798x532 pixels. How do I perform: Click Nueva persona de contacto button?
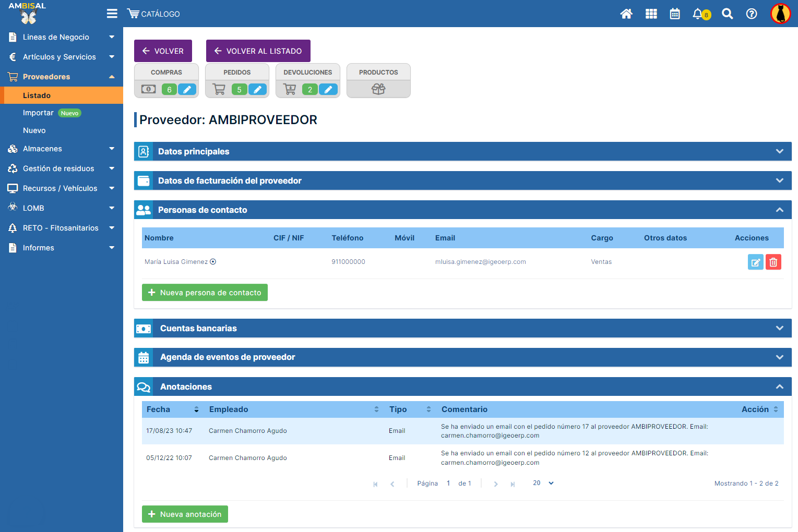point(205,293)
